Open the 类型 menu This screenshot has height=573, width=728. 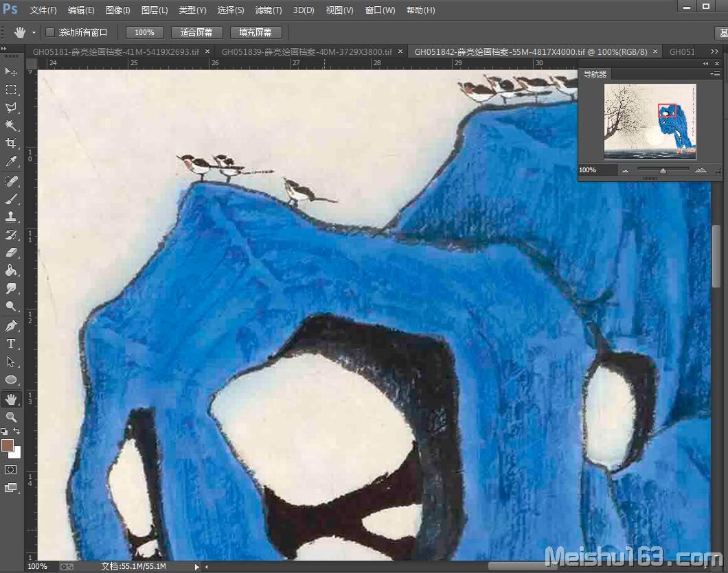(x=193, y=10)
